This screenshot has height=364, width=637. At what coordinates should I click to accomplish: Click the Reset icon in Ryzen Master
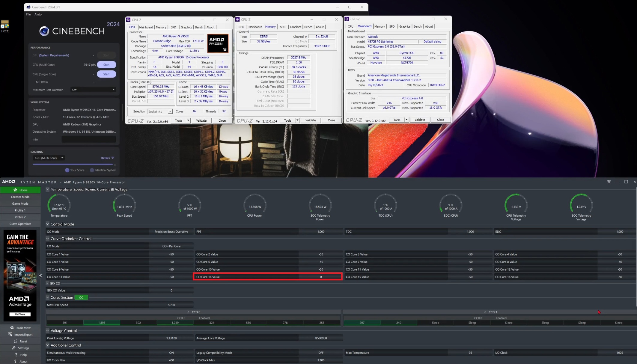point(16,341)
